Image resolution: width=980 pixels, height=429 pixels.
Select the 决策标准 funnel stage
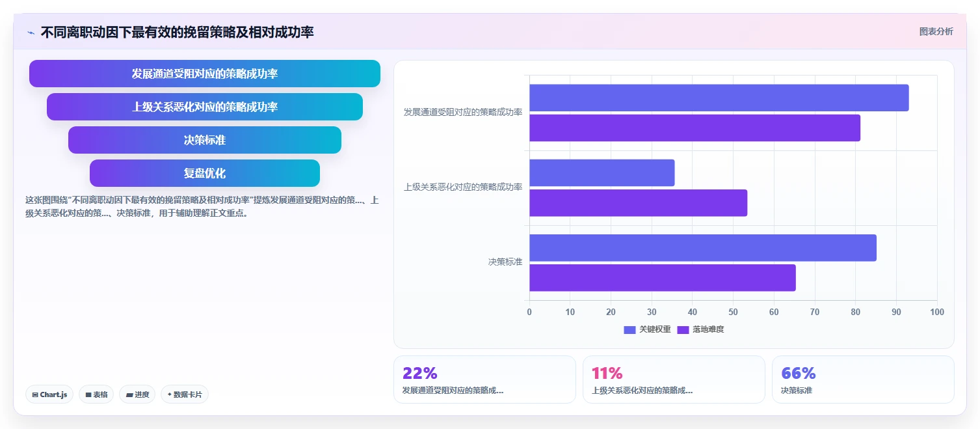pyautogui.click(x=205, y=140)
